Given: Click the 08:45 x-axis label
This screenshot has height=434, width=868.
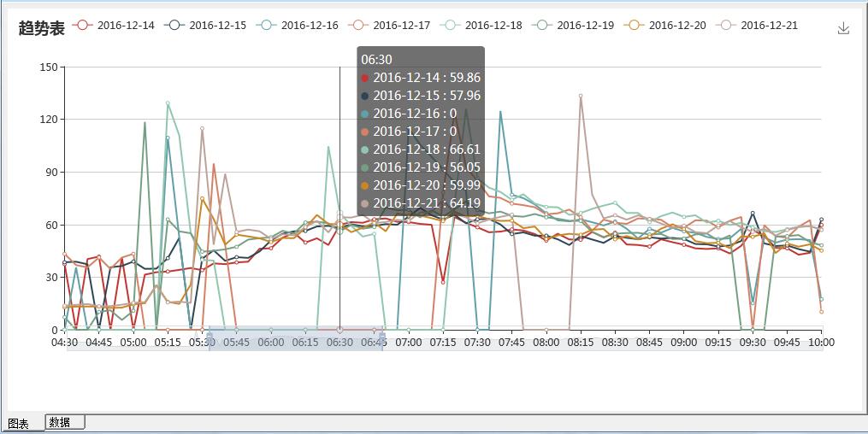Looking at the screenshot, I should click(649, 343).
